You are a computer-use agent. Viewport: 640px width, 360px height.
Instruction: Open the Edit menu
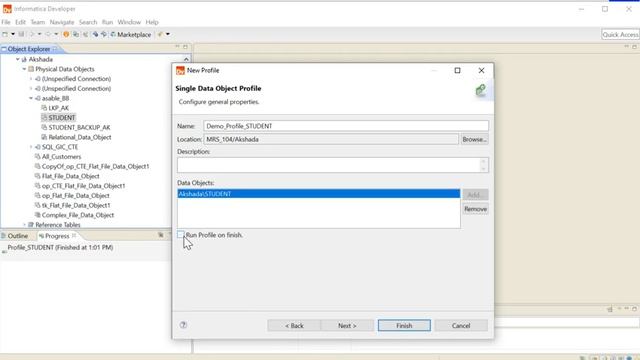point(20,22)
